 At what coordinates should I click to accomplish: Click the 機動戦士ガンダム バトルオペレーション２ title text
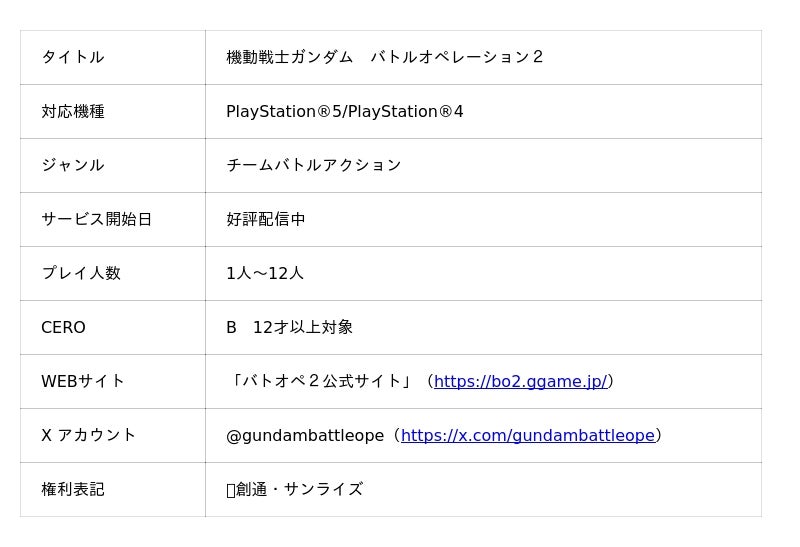[385, 57]
